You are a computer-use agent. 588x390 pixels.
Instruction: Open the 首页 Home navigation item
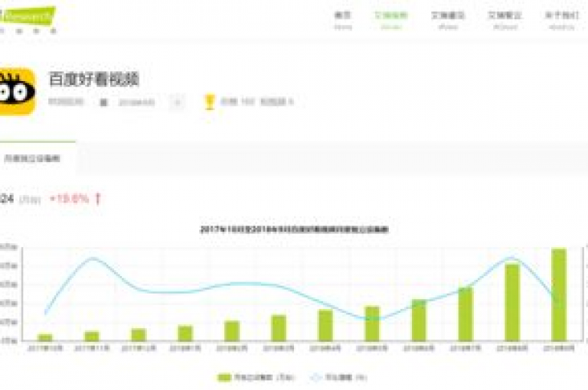pyautogui.click(x=343, y=20)
